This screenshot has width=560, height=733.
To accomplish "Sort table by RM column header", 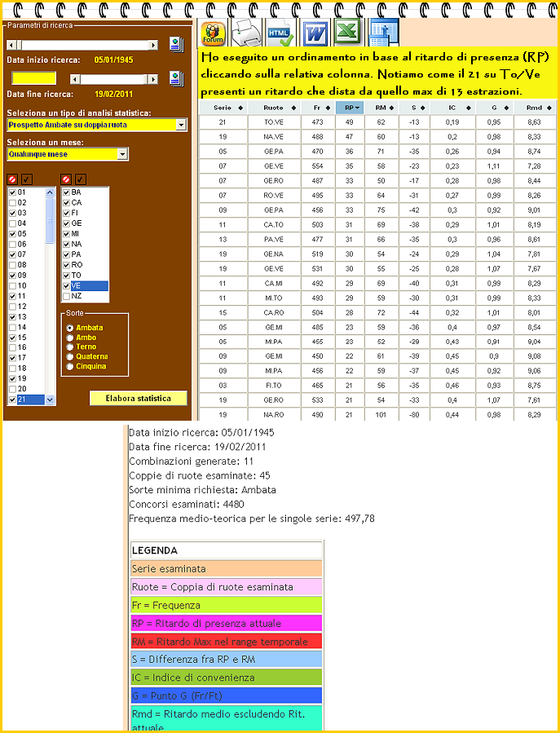I will [381, 108].
